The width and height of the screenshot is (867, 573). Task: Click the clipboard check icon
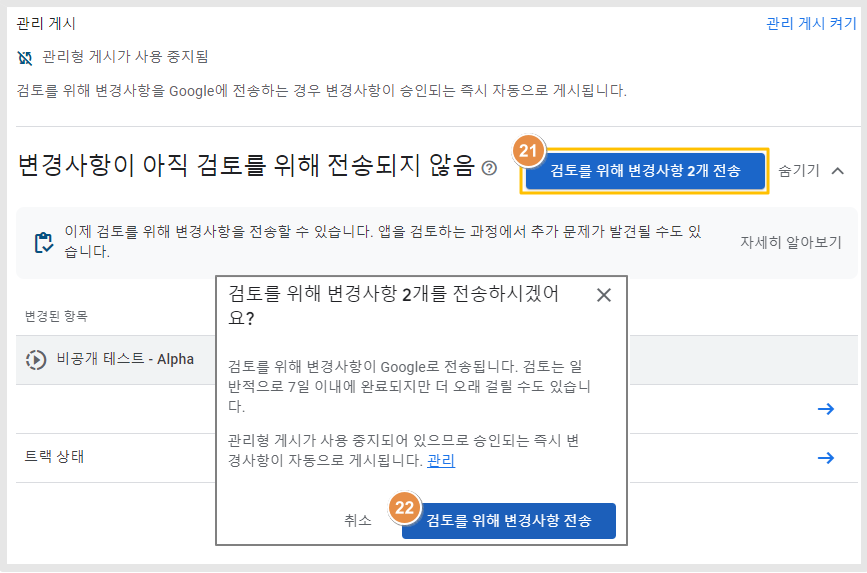click(44, 242)
